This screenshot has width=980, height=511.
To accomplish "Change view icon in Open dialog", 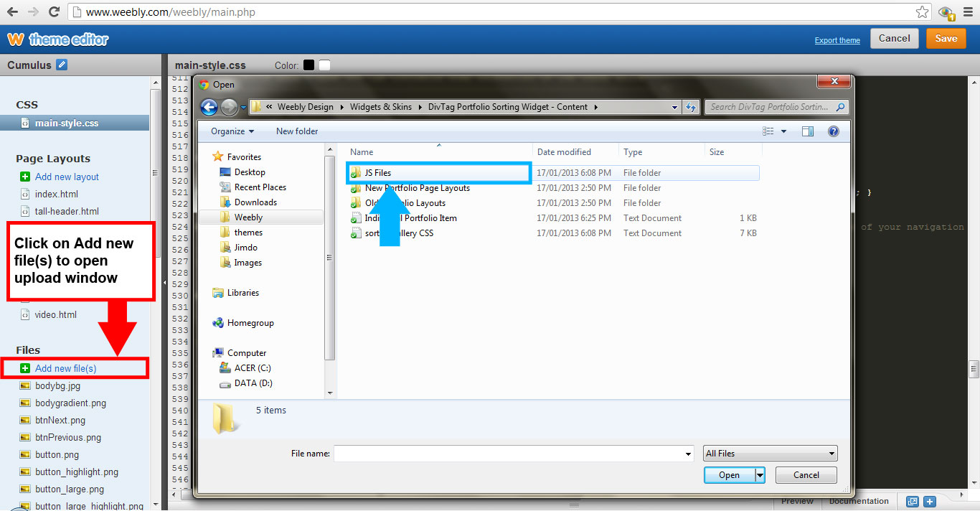I will (768, 131).
